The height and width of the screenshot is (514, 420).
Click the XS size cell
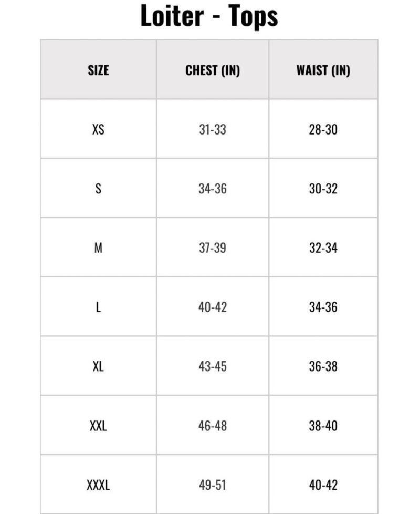[x=98, y=129]
